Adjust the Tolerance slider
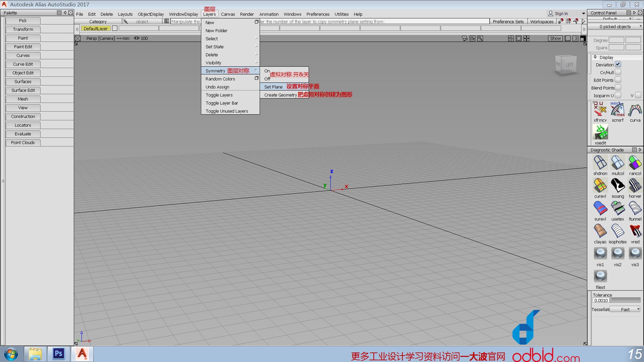This screenshot has width=644, height=362. click(625, 300)
